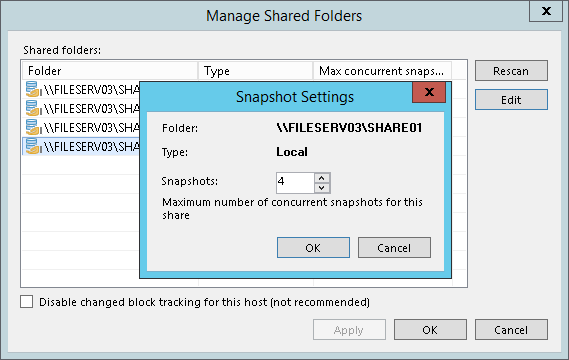Click Cancel in Manage Shared Folders
The width and height of the screenshot is (569, 360).
[511, 330]
